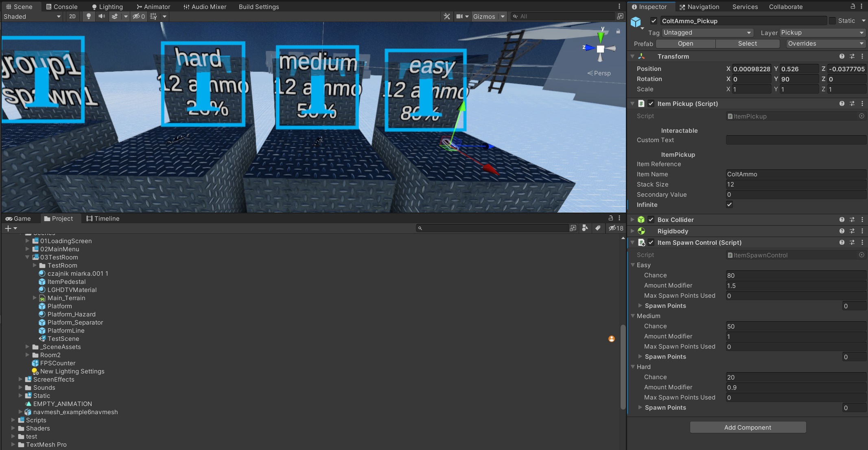
Task: Click the 2D view mode button
Action: 72,16
